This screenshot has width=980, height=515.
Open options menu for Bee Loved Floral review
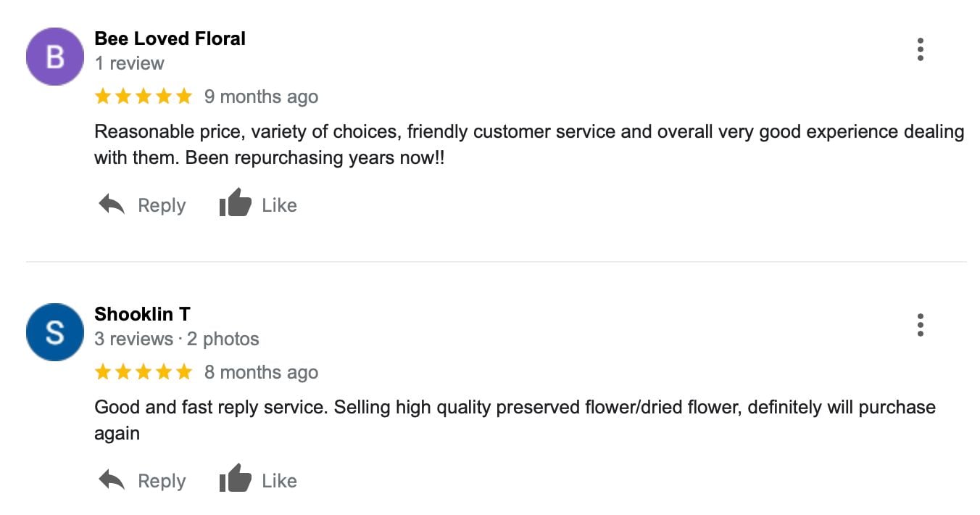click(920, 49)
